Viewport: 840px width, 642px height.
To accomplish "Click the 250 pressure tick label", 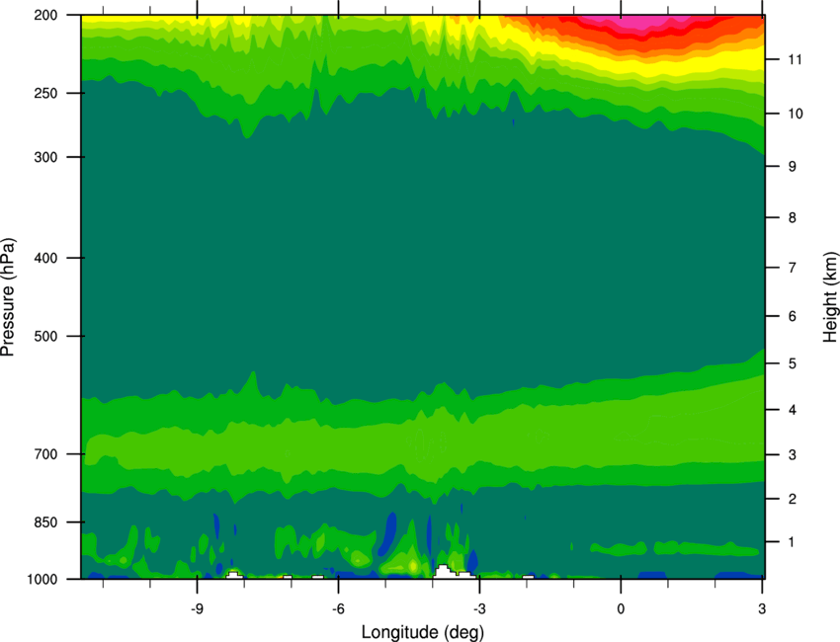I will click(45, 93).
